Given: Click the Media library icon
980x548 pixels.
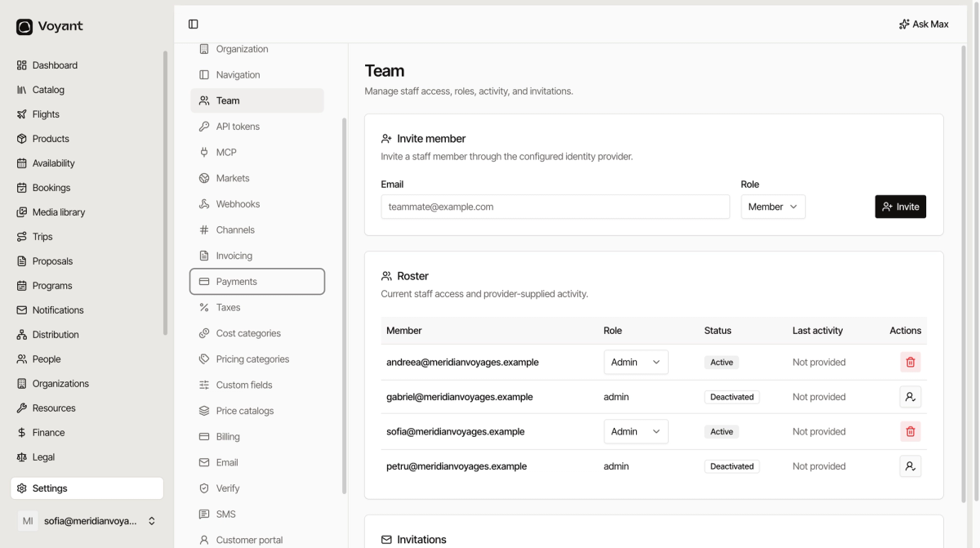Looking at the screenshot, I should tap(22, 212).
